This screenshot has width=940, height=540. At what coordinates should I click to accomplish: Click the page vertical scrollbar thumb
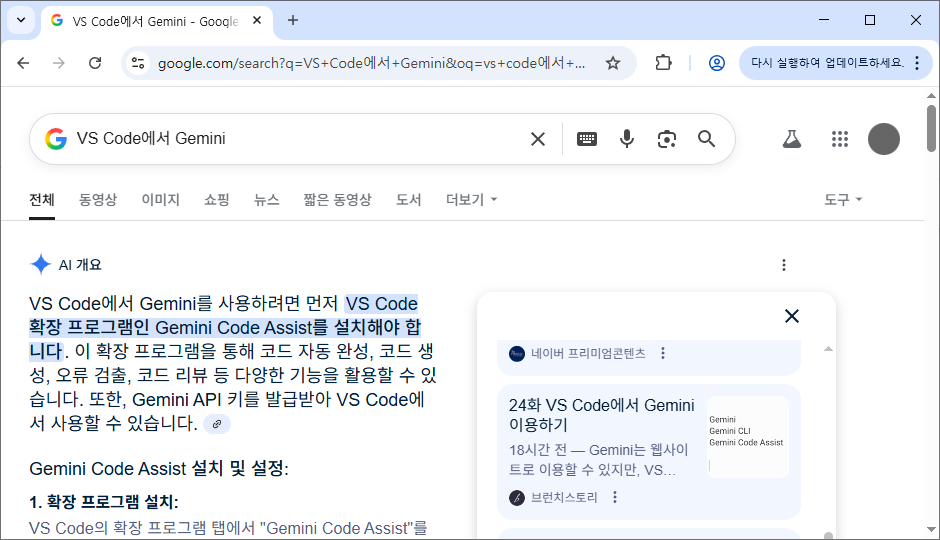931,128
